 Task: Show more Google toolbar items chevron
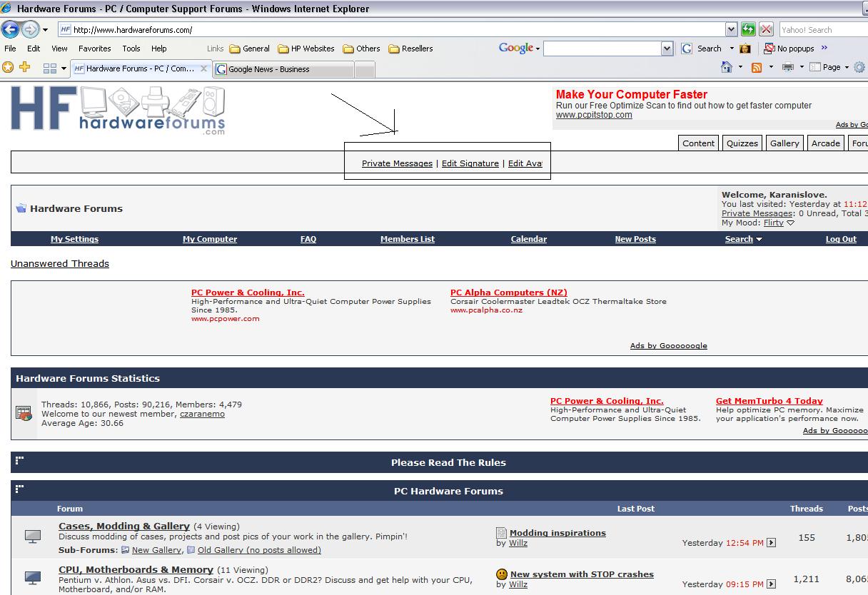point(824,48)
